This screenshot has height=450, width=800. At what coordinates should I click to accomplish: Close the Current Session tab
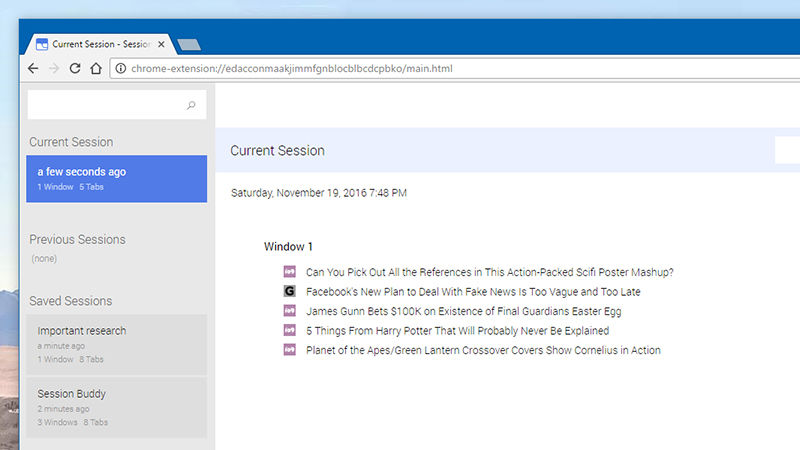(x=161, y=44)
